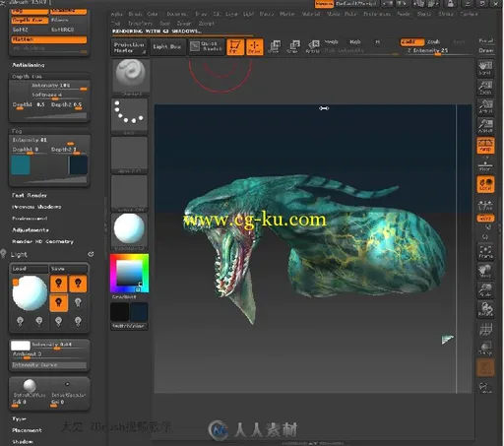Toggle the Local transformations button
Screen dimensions: 504x446
485,184
